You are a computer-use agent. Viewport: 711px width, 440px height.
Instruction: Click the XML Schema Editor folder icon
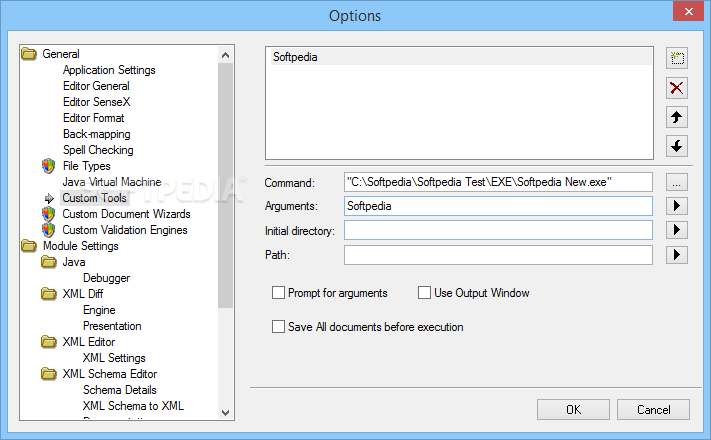(x=49, y=374)
